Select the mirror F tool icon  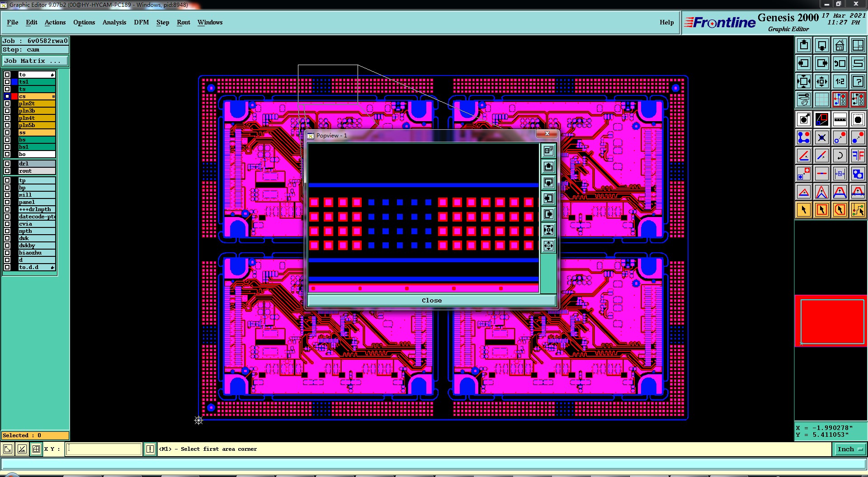click(858, 156)
